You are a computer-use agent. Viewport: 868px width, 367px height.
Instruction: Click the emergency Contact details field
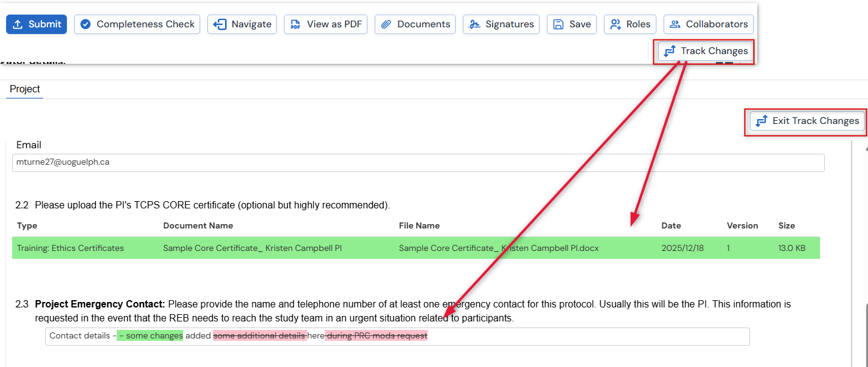point(397,336)
